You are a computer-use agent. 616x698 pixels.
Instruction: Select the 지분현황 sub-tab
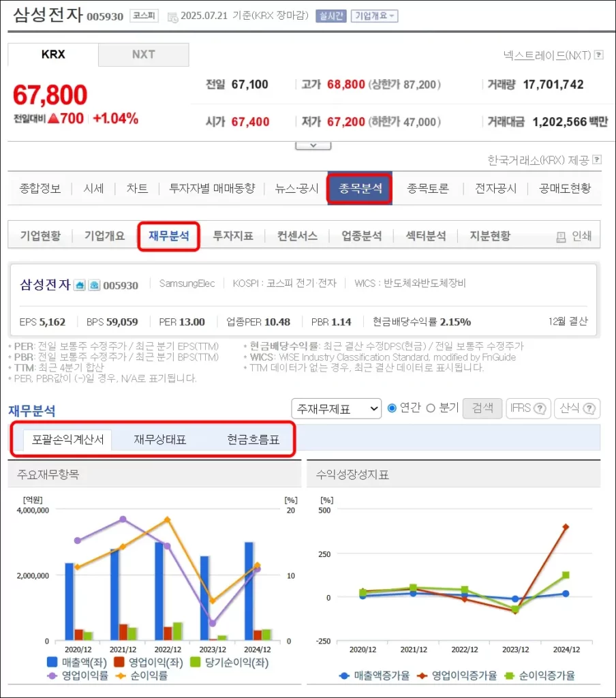[490, 235]
